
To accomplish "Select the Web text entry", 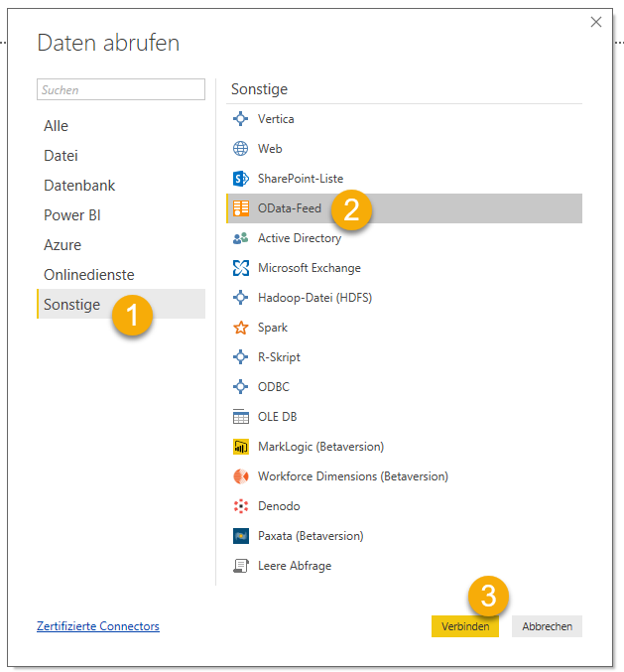I will 270,149.
